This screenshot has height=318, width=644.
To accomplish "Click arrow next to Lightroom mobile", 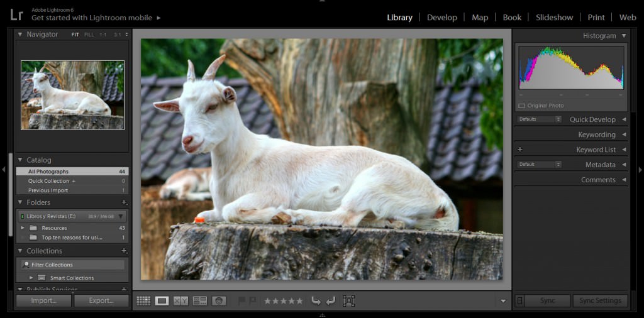I will (158, 18).
